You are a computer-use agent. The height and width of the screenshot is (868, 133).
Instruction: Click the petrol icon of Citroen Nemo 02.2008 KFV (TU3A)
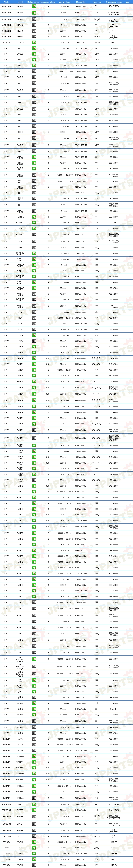pyautogui.click(x=34, y=6)
